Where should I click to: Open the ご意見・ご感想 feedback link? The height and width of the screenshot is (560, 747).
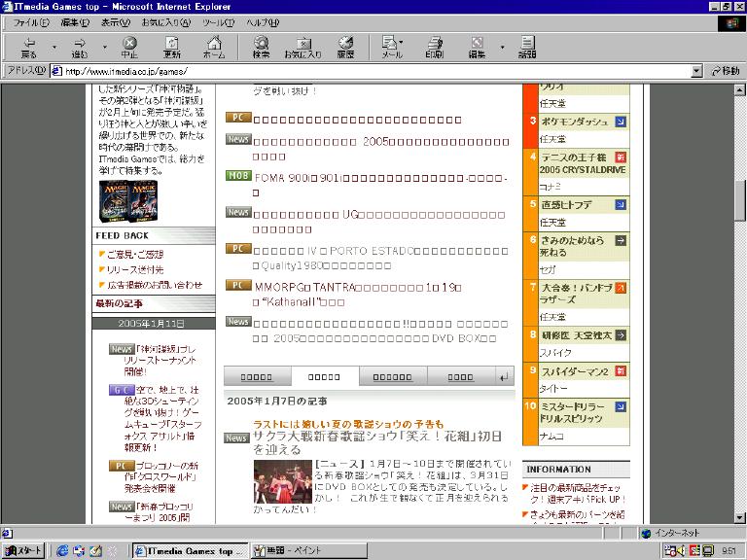click(135, 255)
